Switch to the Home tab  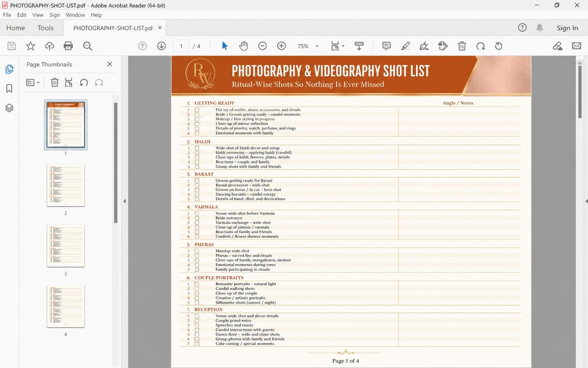point(16,28)
